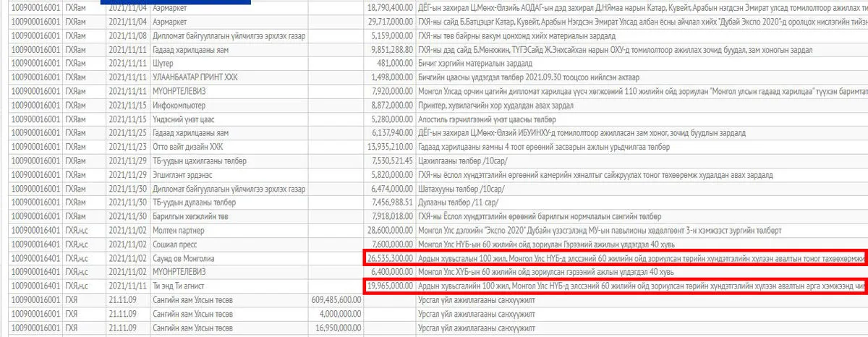Click payee 'Молтен партнер'

pos(179,231)
